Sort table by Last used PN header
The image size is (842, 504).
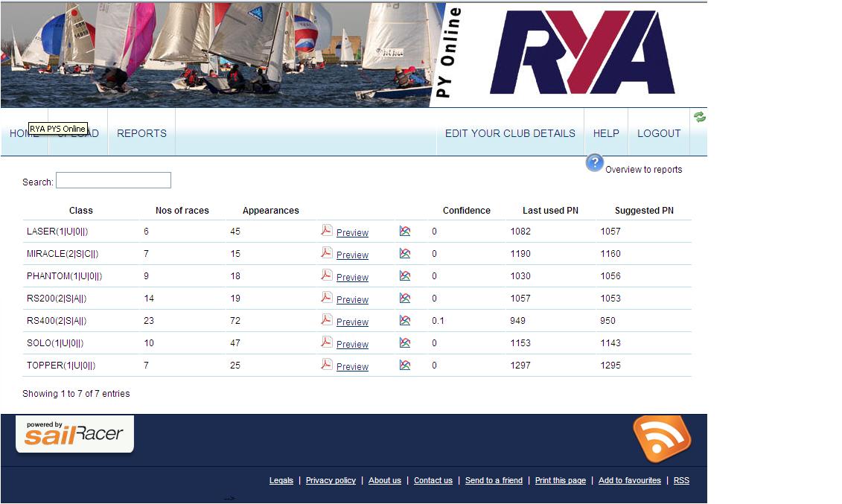[550, 211]
